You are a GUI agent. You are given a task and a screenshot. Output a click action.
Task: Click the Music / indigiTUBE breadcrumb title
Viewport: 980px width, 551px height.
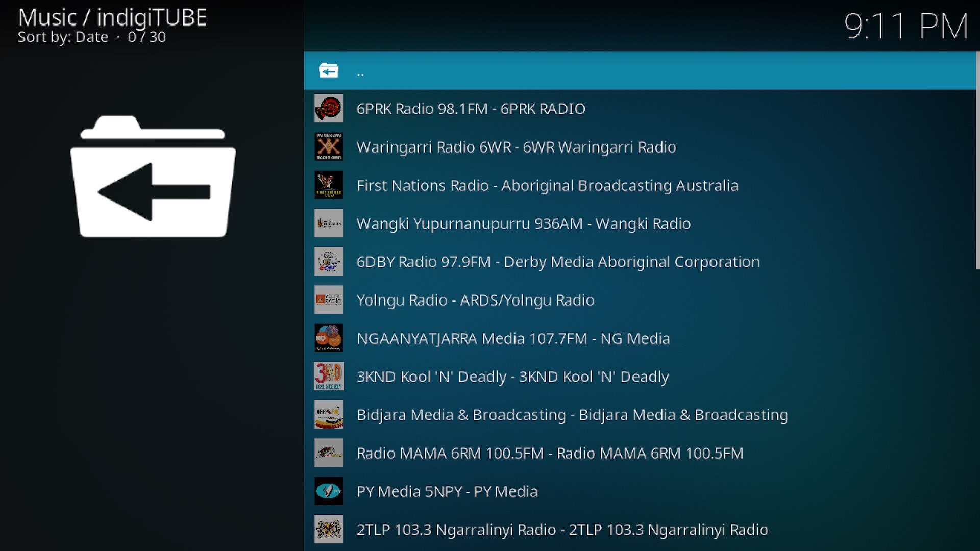pos(112,18)
